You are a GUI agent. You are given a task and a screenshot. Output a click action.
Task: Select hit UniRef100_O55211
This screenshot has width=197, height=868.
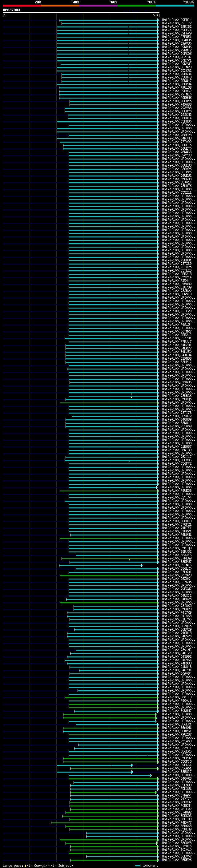coord(177,193)
